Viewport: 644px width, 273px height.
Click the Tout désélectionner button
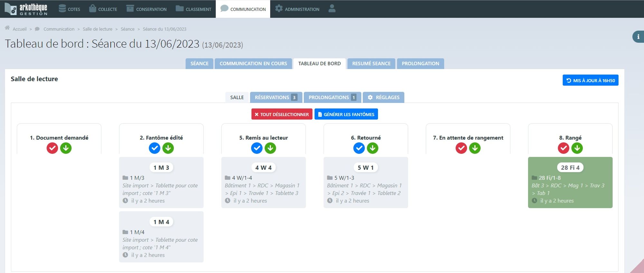click(282, 114)
